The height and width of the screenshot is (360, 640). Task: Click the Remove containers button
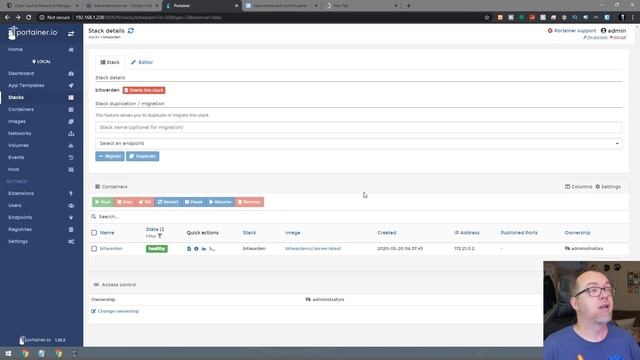(x=249, y=202)
